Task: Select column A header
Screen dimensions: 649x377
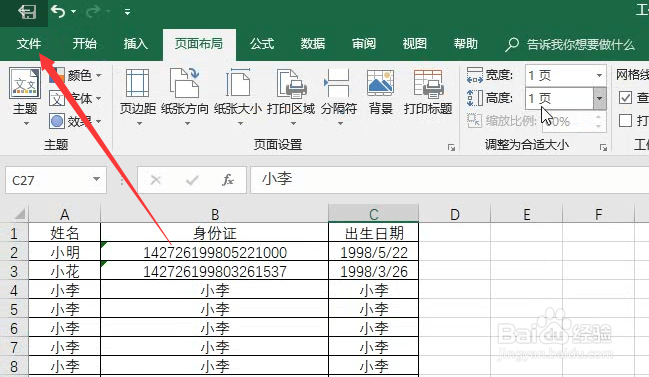Action: click(x=65, y=214)
